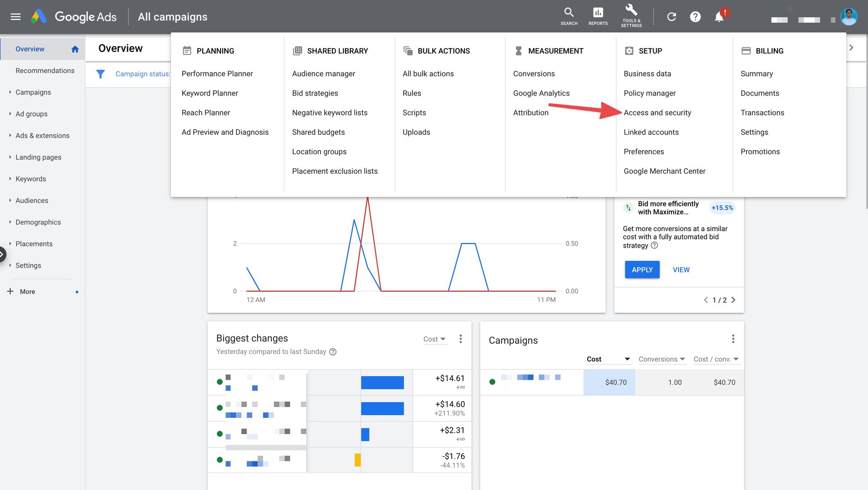868x490 pixels.
Task: Click help icon beside 'last Sunday'
Action: click(333, 352)
